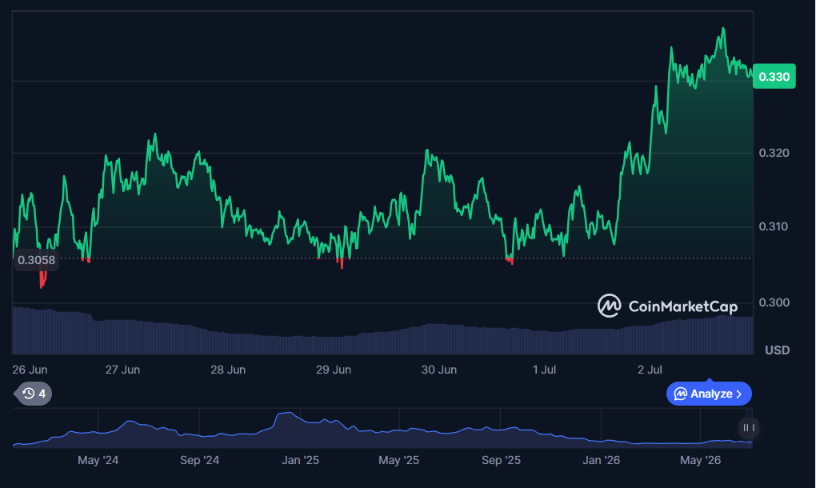Click the 0.310 price axis label
816x488 pixels.
pyautogui.click(x=774, y=226)
